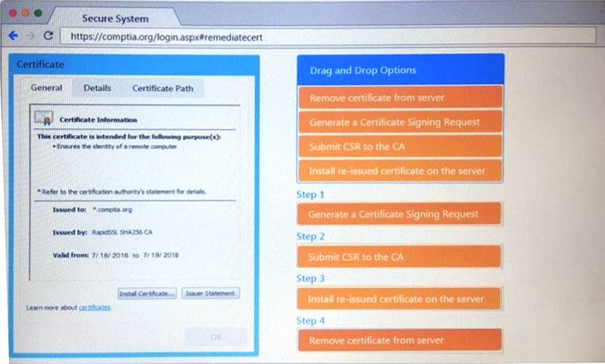Image resolution: width=605 pixels, height=364 pixels.
Task: Click the Step 4 Remove certificate box
Action: click(399, 340)
